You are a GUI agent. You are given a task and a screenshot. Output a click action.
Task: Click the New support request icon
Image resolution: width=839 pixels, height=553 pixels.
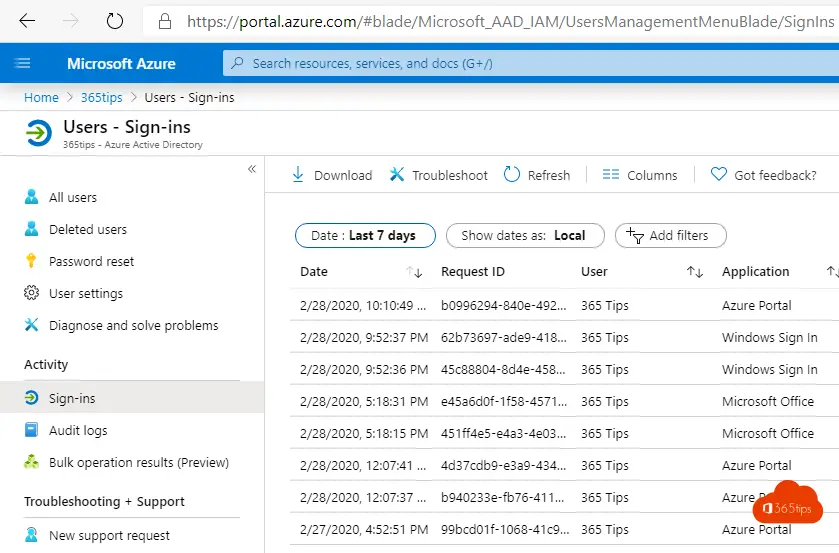pyautogui.click(x=32, y=535)
